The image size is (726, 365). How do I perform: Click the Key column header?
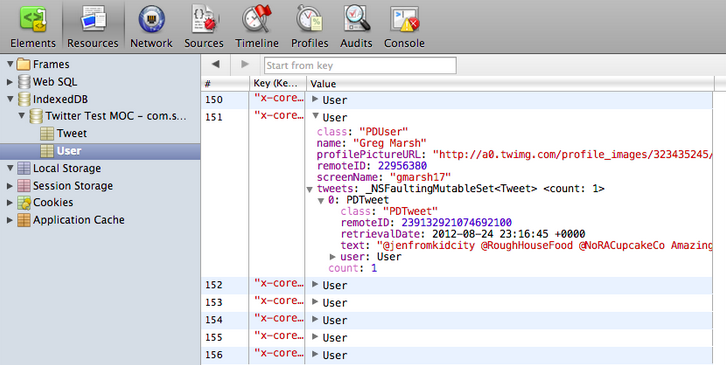277,84
